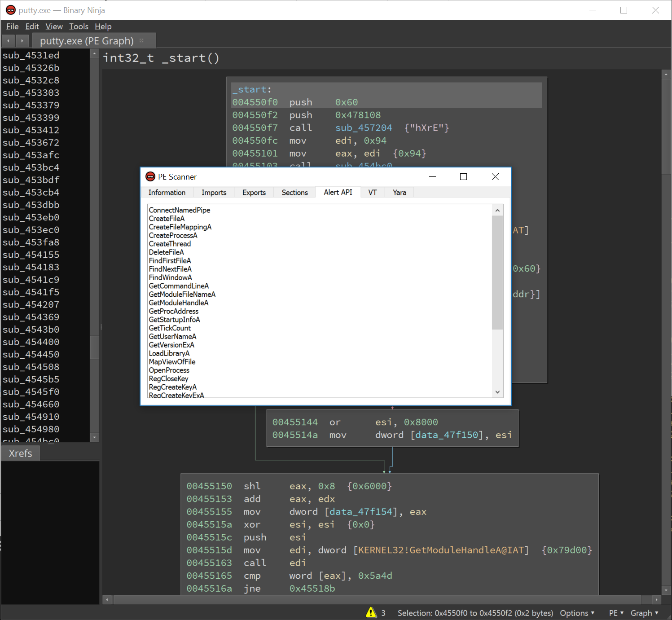
Task: Click the back navigation arrow icon
Action: (8, 41)
